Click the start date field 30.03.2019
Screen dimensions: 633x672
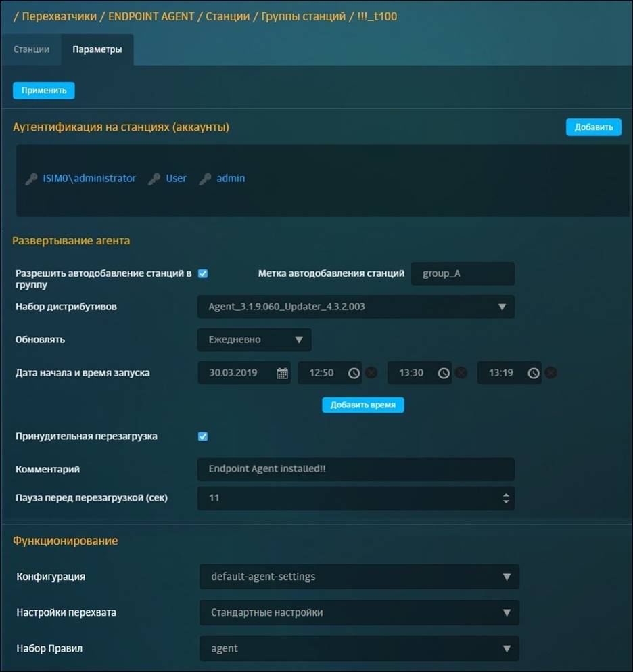tap(244, 373)
